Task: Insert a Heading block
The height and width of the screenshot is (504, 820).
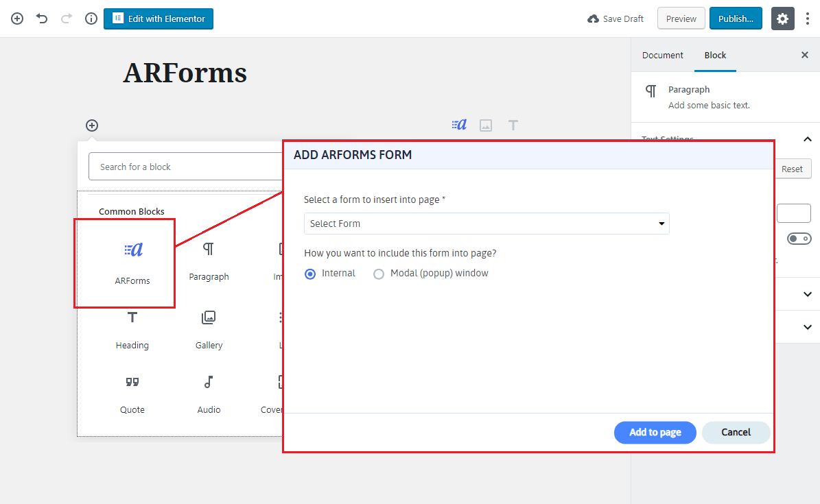Action: pyautogui.click(x=132, y=329)
